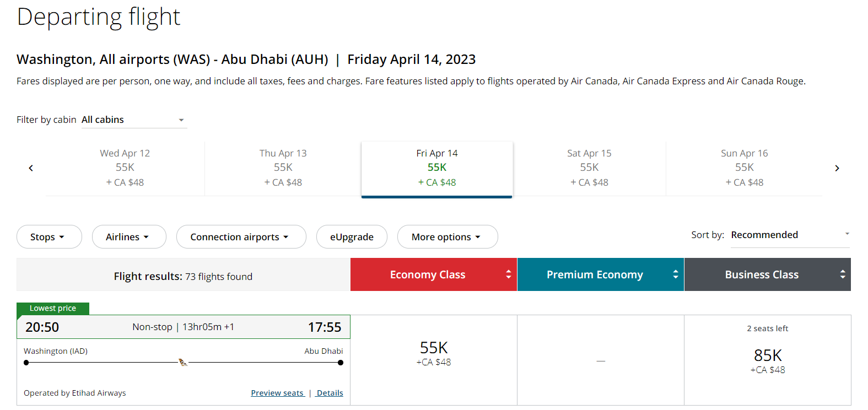This screenshot has width=868, height=410.
Task: Click the airplane icon on the flight route line
Action: click(182, 362)
